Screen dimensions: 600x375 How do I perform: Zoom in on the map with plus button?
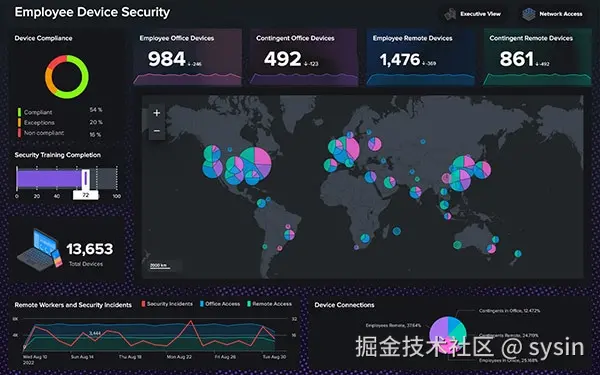(x=157, y=113)
